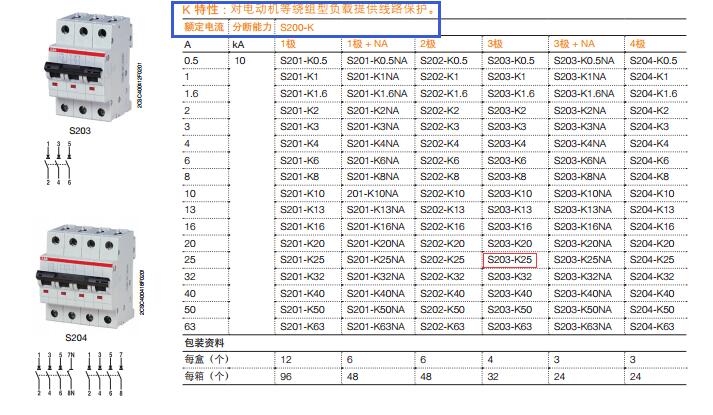Screen dimensions: 713x415
Task: Click the 'S204' caption under the breaker photo
Action: click(76, 338)
